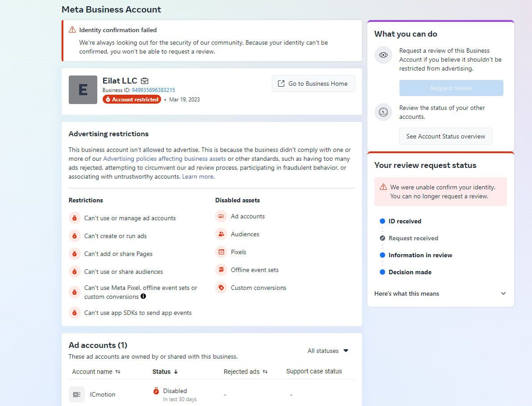Click See Account Status overview button
Image resolution: width=532 pixels, height=406 pixels.
click(x=445, y=136)
